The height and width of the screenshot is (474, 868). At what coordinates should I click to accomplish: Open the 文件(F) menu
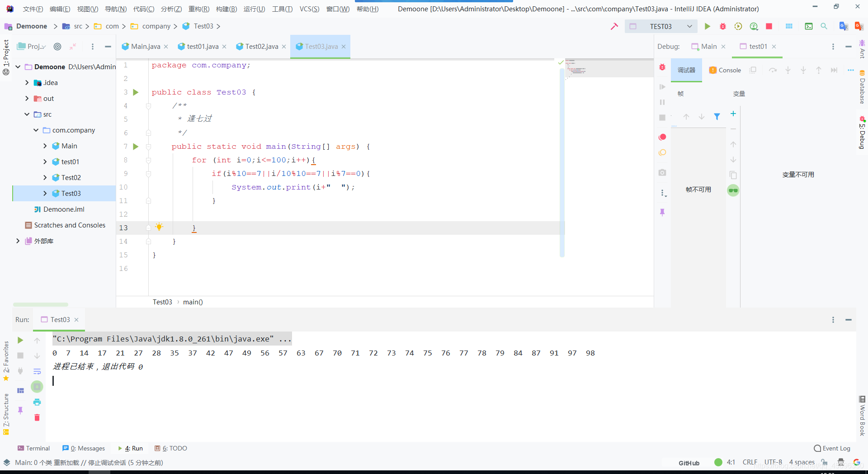pyautogui.click(x=33, y=9)
